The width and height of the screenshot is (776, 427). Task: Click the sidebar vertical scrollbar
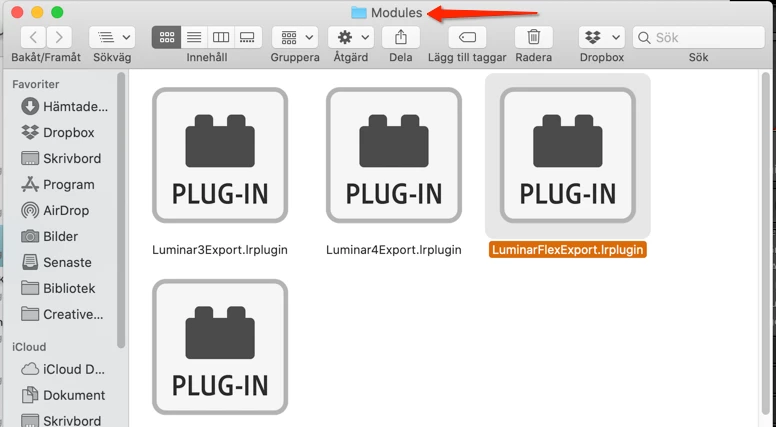[x=121, y=210]
